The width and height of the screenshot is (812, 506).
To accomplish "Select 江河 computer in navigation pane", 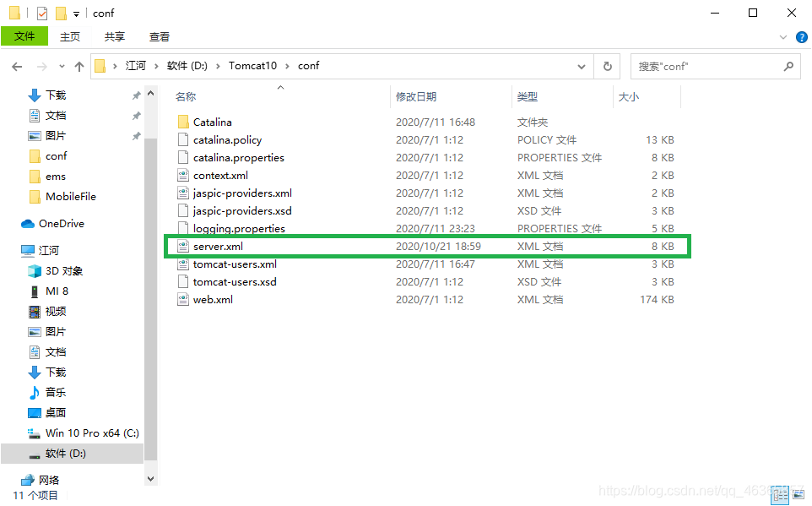I will coord(49,250).
